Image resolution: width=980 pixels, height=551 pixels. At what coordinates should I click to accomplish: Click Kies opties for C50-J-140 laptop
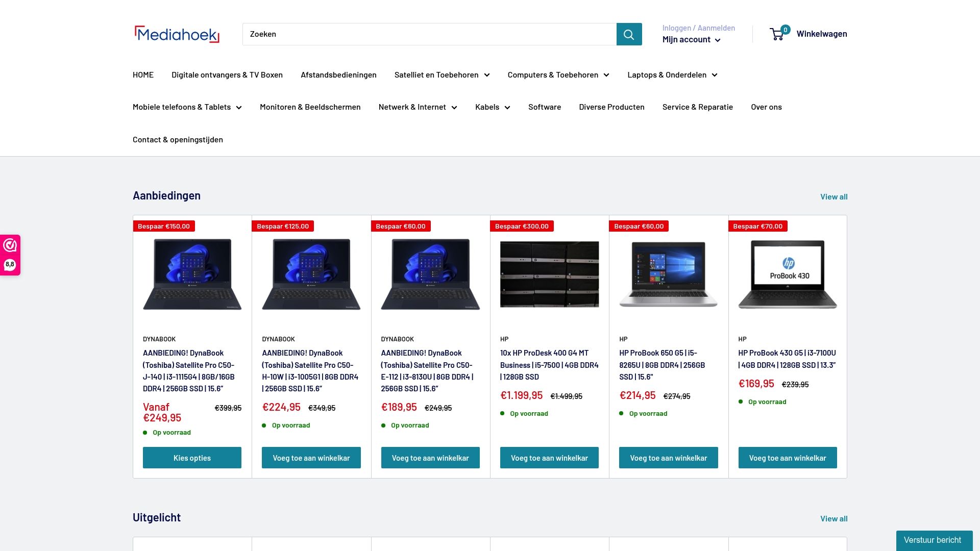pos(192,458)
